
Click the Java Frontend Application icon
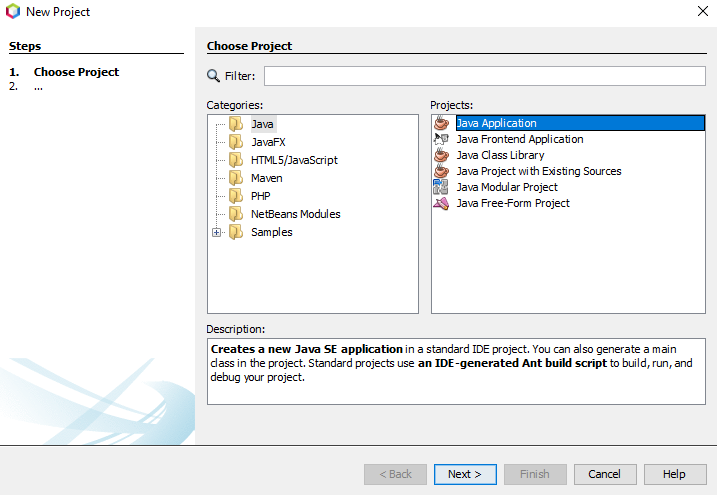point(441,139)
